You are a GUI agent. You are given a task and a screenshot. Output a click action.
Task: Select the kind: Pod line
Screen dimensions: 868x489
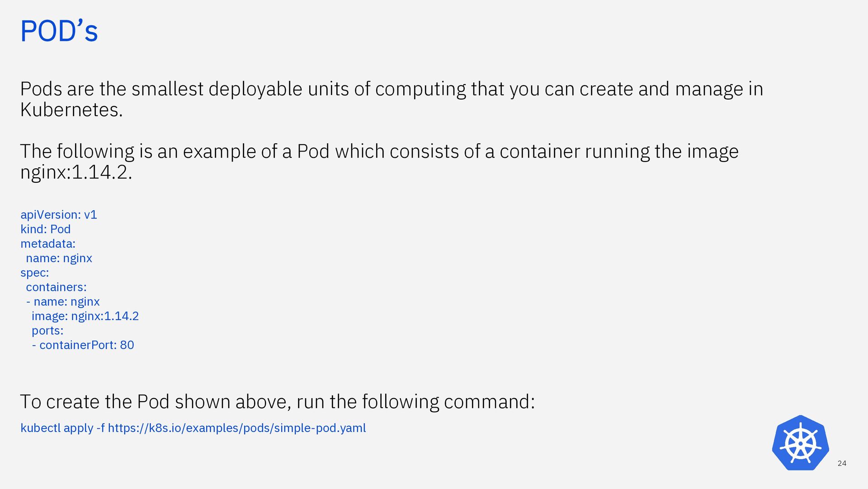point(45,229)
